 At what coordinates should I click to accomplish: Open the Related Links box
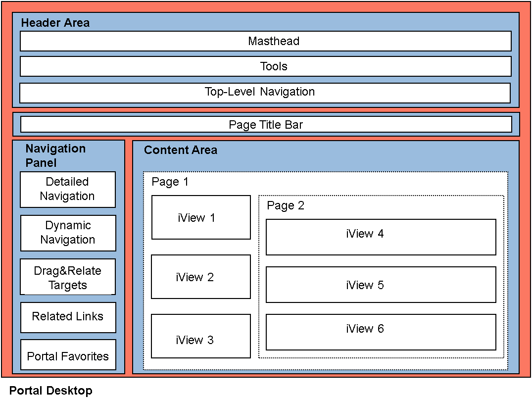click(68, 317)
